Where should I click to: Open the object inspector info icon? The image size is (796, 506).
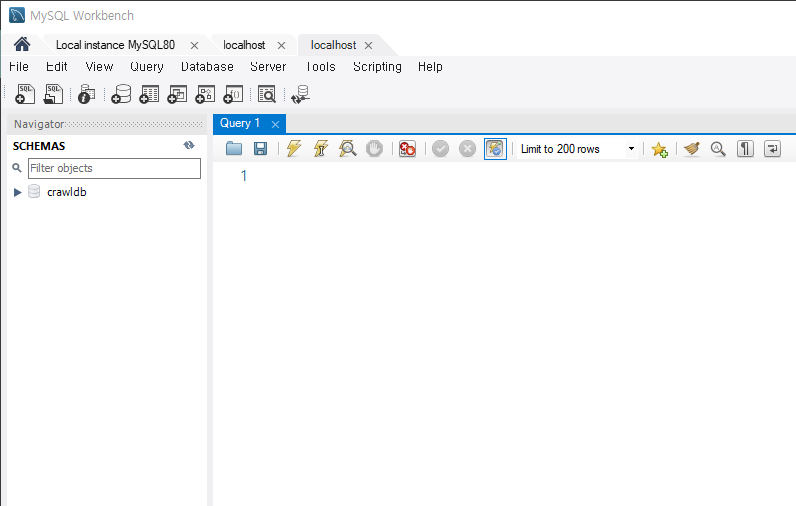87,94
